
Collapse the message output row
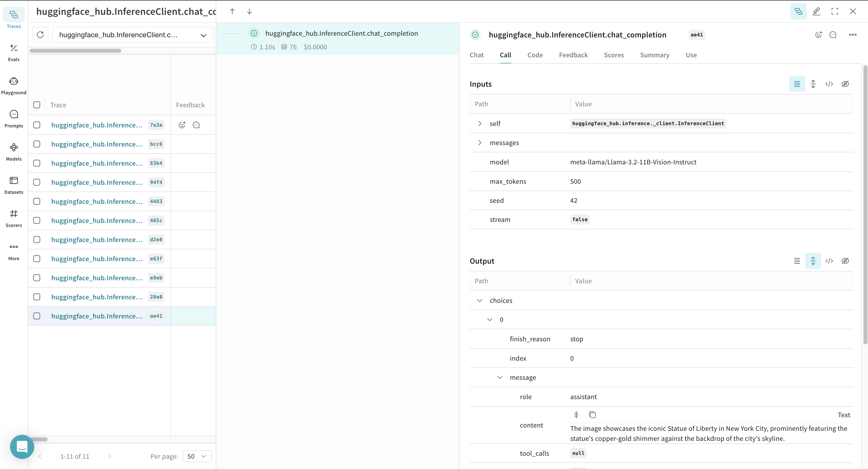(x=500, y=378)
